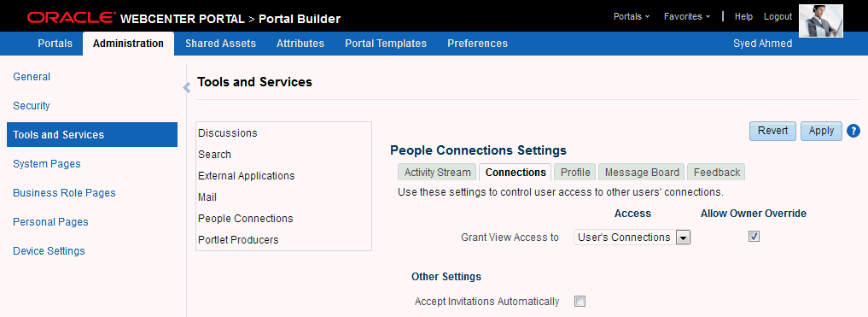The height and width of the screenshot is (317, 868).
Task: Click the Apply button
Action: coord(821,131)
